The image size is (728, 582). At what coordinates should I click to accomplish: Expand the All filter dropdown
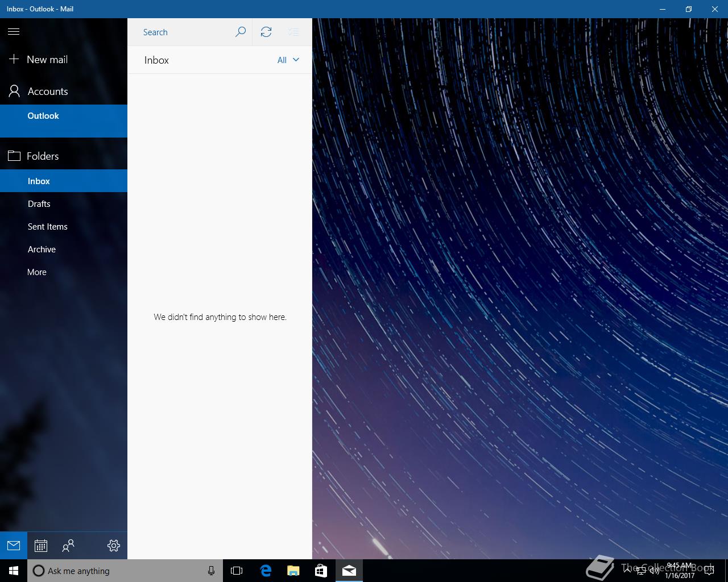pyautogui.click(x=288, y=60)
